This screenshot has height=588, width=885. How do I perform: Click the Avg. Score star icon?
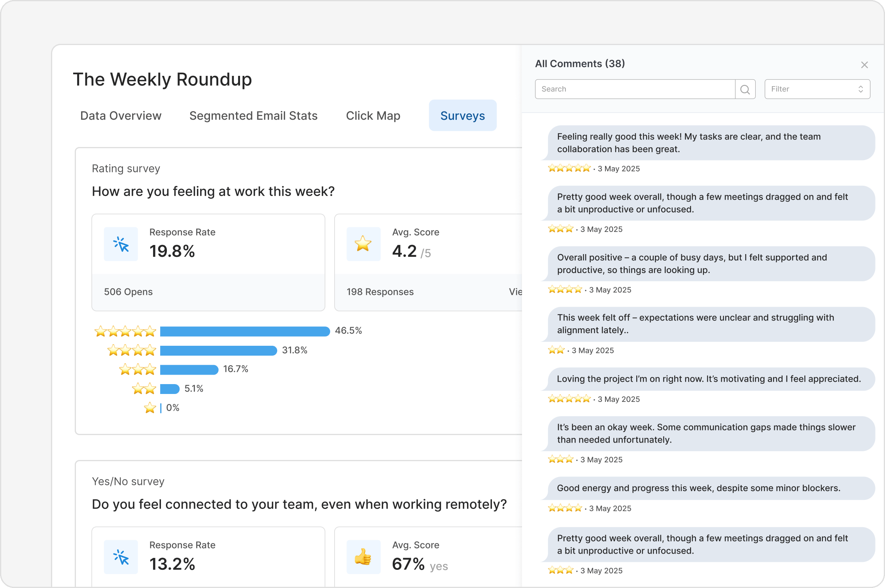point(363,244)
